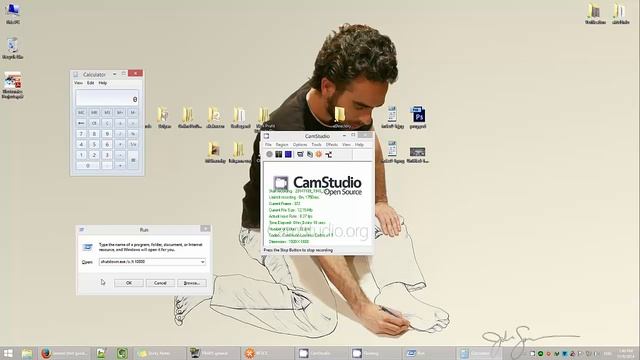Screen dimensions: 640x360
Task: Open CamStudio's Help menu
Action: (359, 145)
